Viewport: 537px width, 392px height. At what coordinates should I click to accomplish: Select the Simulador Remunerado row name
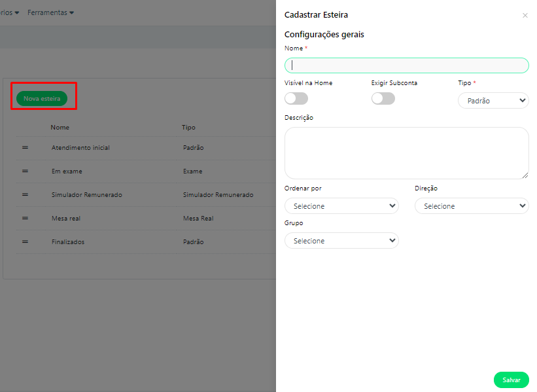tap(86, 195)
